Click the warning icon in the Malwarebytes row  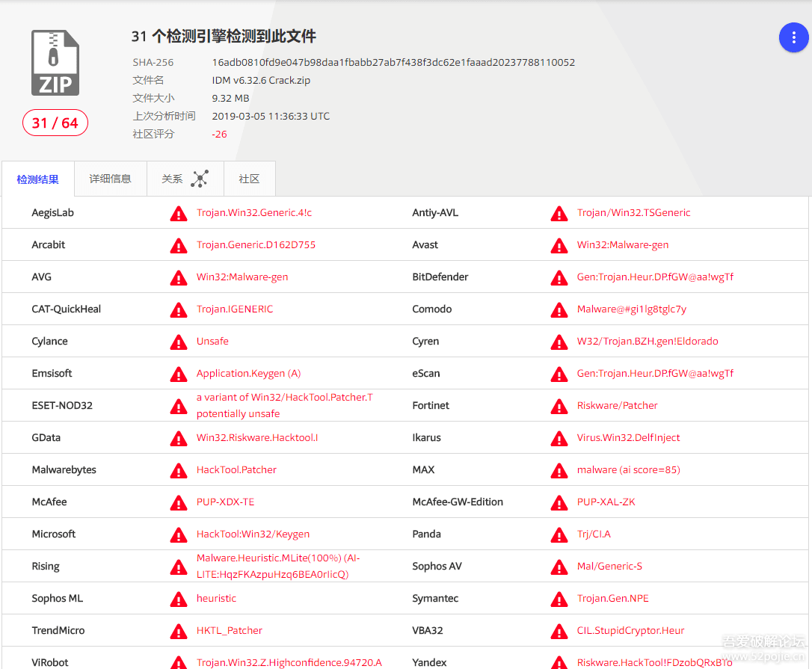point(179,470)
